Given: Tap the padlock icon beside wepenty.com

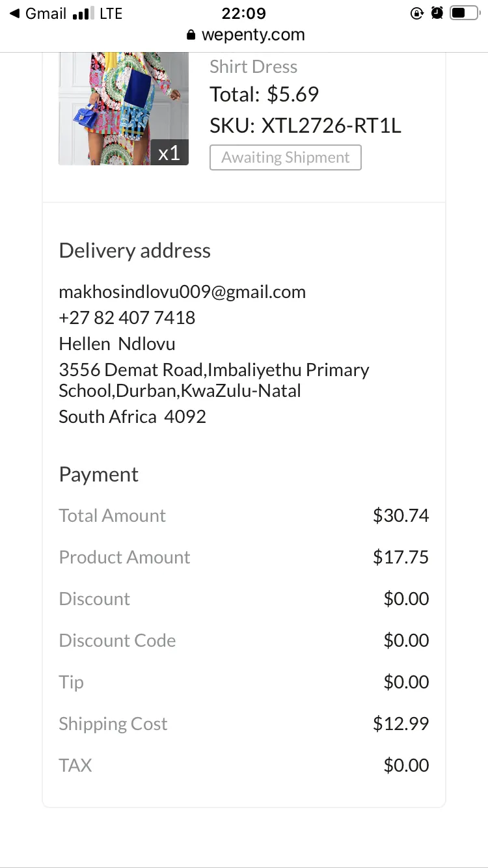Looking at the screenshot, I should (191, 34).
